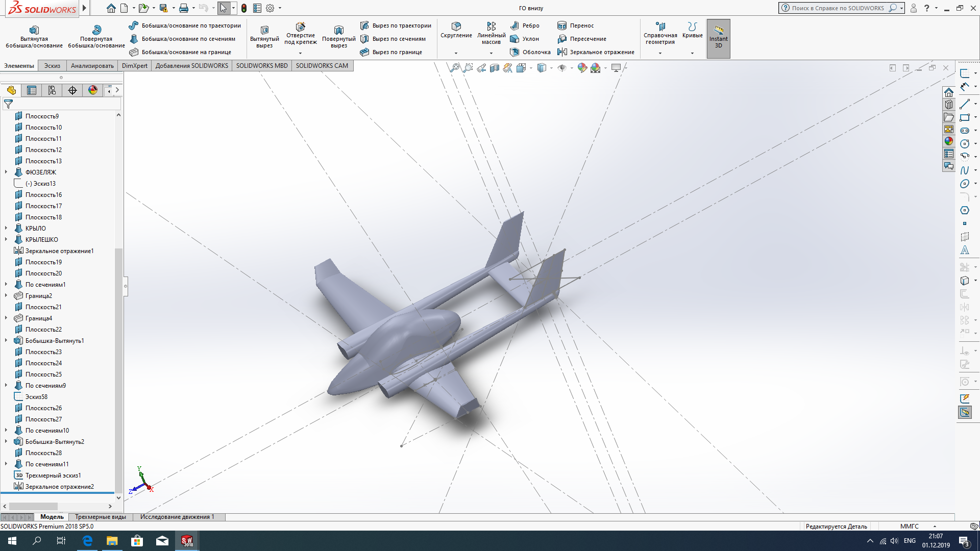Select Скругление fillet tool
980x551 pixels.
[456, 30]
